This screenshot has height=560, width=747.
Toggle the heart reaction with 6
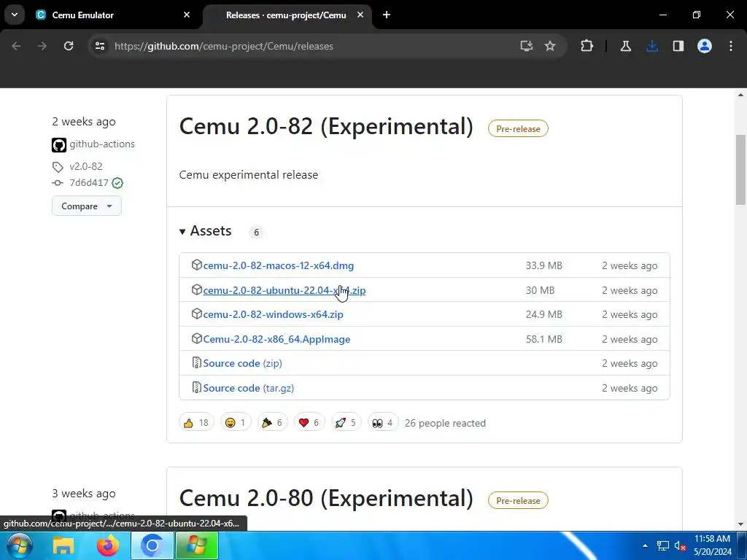309,423
